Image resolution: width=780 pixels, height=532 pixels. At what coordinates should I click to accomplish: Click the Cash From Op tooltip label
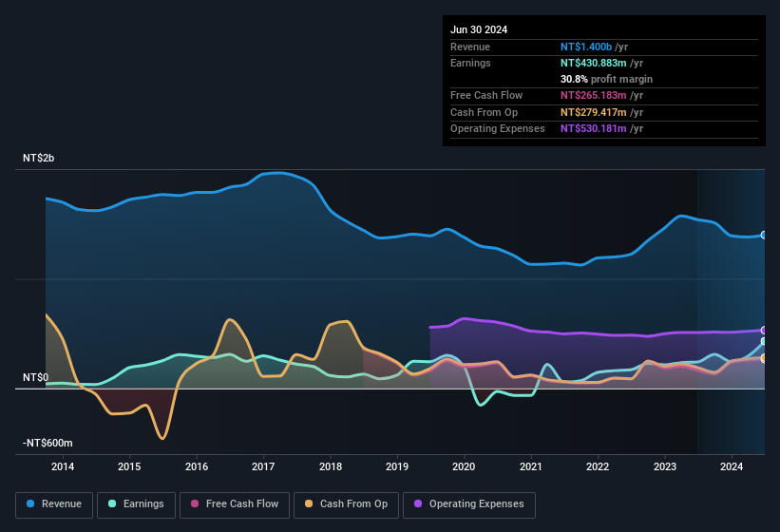pos(484,112)
